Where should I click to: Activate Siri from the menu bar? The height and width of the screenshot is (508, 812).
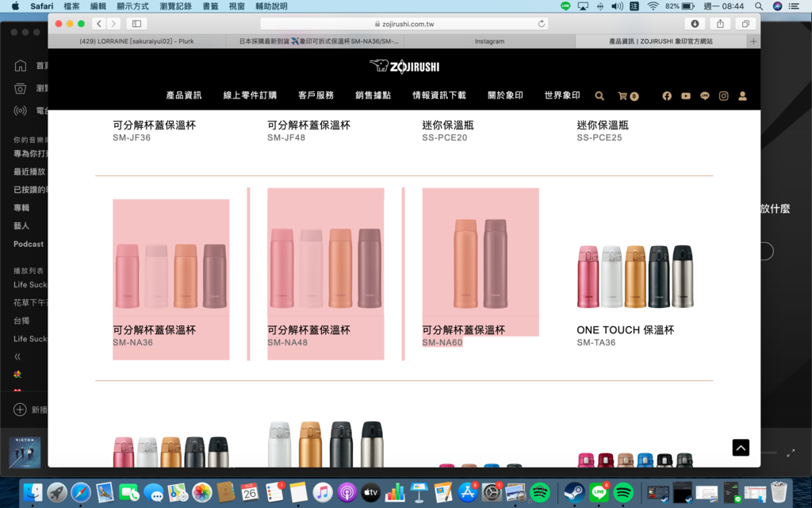777,6
